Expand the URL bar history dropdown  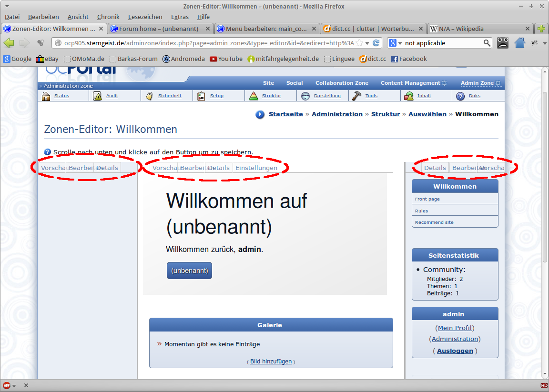(x=367, y=43)
